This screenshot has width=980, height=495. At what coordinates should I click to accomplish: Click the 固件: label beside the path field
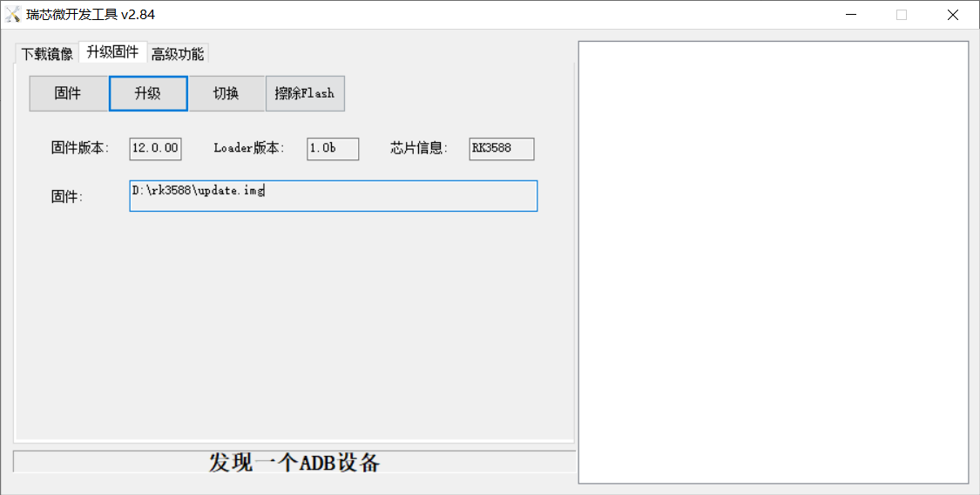coord(67,197)
